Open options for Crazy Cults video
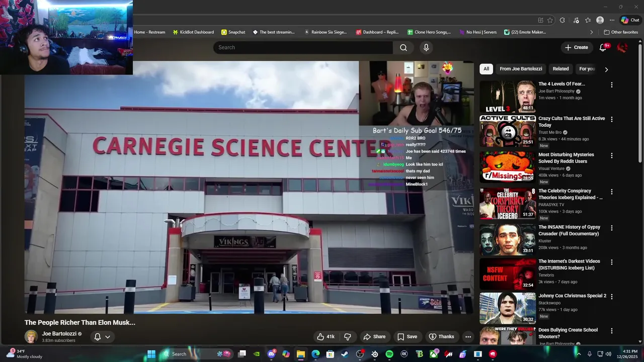Screen dimensions: 644x362 pyautogui.click(x=612, y=120)
